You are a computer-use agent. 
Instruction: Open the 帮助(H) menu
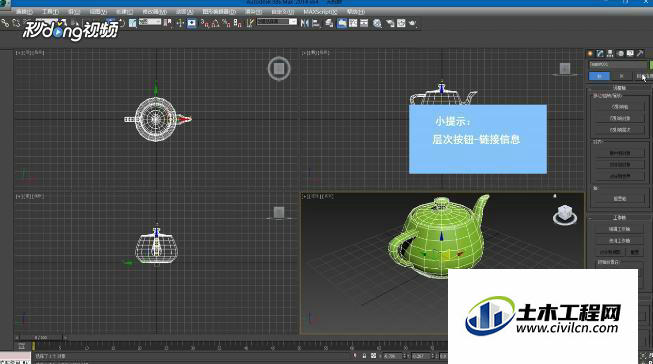point(356,12)
